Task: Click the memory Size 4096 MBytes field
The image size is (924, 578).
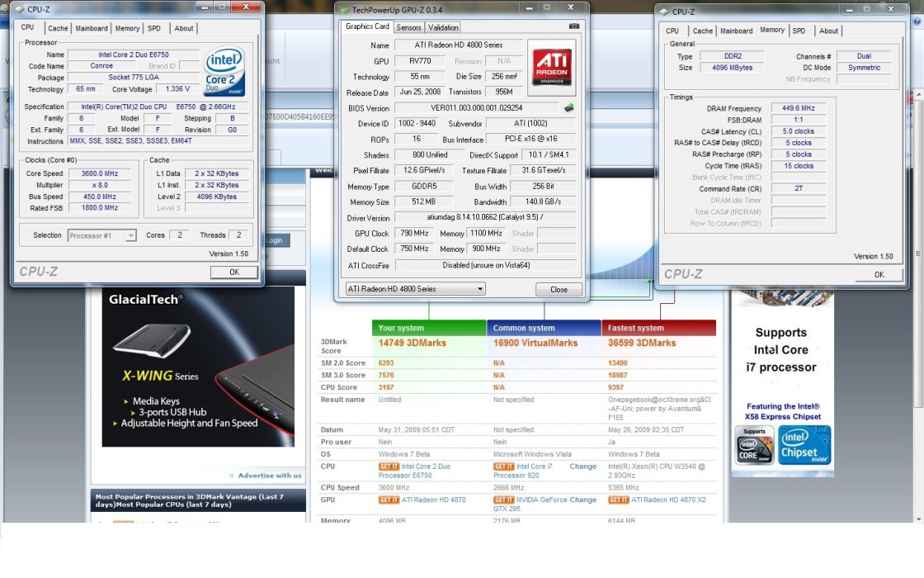Action: [x=732, y=68]
